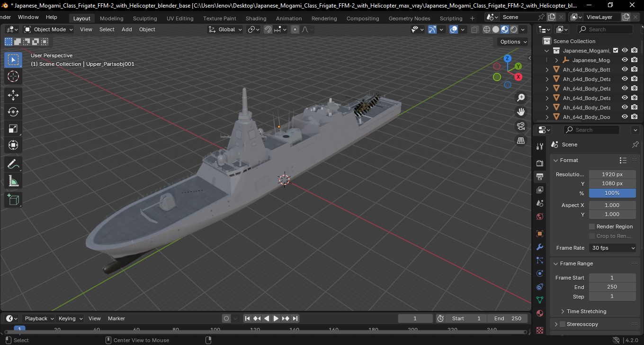The width and height of the screenshot is (644, 345).
Task: Snap view to the red X axis
Action: point(519,77)
